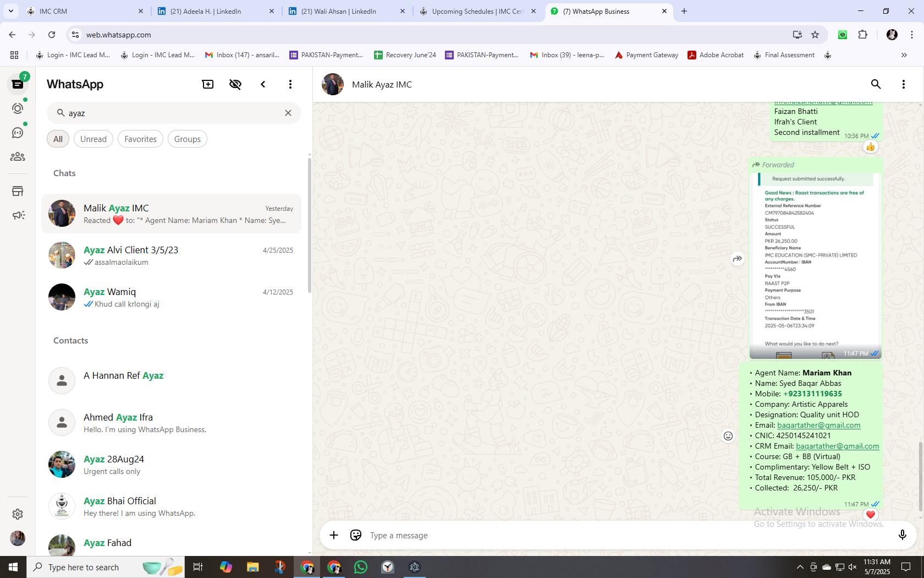
Task: Bookmark this page with star icon
Action: 815,35
